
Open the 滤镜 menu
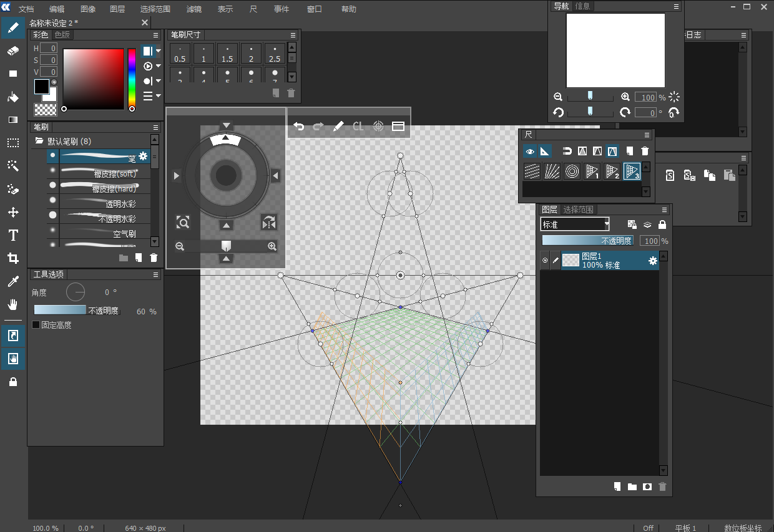click(x=193, y=9)
